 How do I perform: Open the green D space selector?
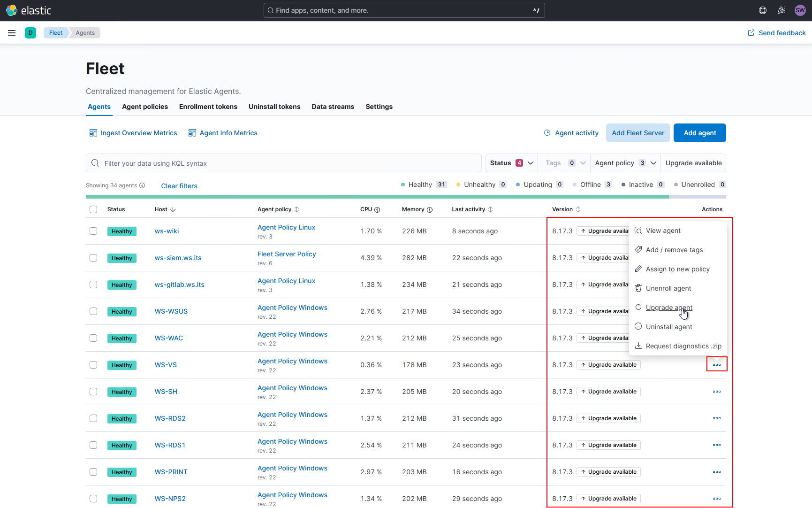[30, 33]
